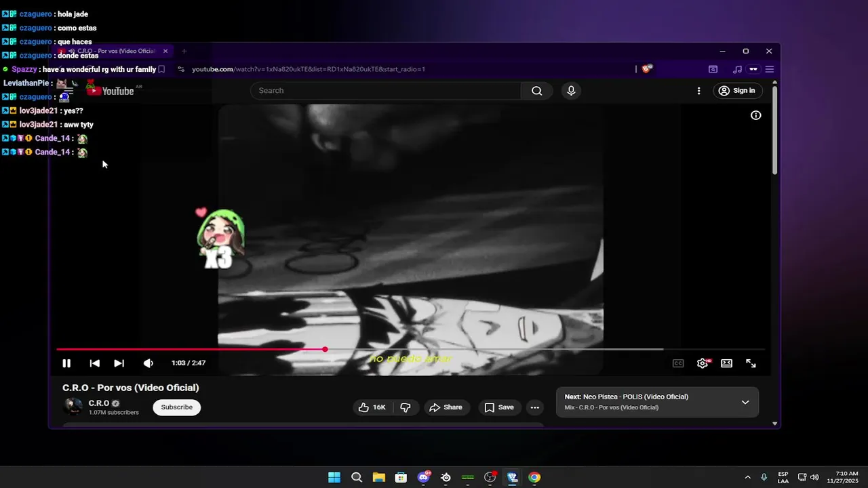Viewport: 868px width, 488px height.
Task: Switch the ESP LAA input language
Action: 783,477
